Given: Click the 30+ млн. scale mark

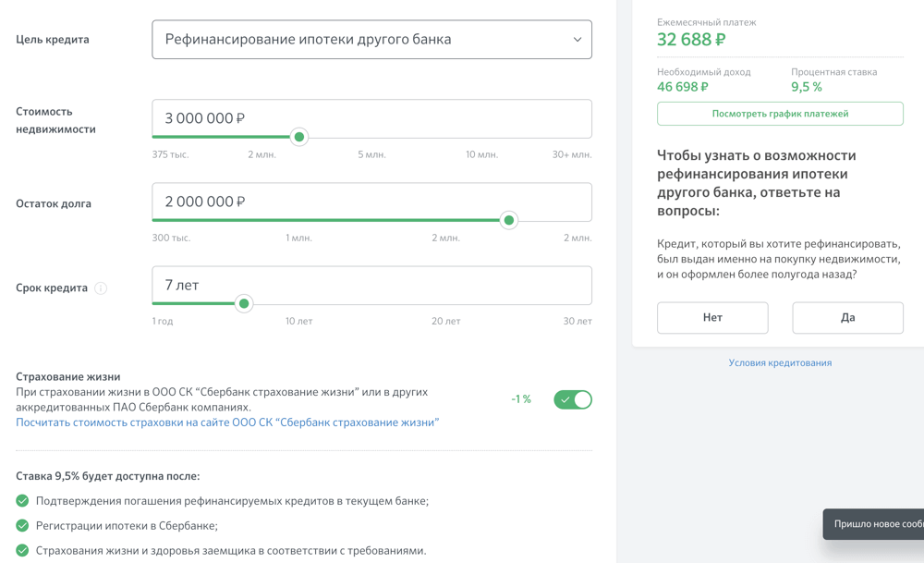Looking at the screenshot, I should tap(572, 154).
